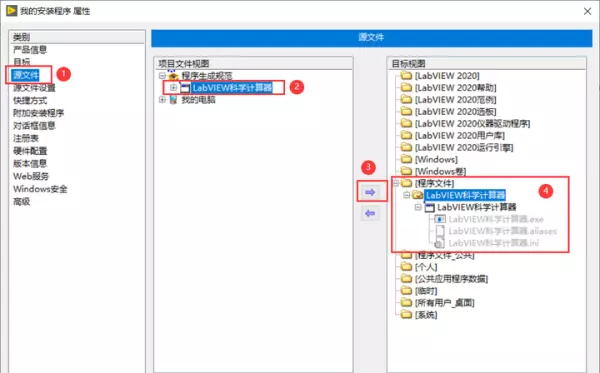600x373 pixels.
Task: Click [程序文件_公共] folder icon
Action: pos(406,255)
